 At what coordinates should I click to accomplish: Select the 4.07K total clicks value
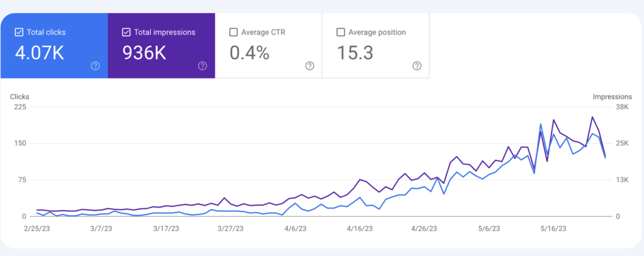(40, 53)
